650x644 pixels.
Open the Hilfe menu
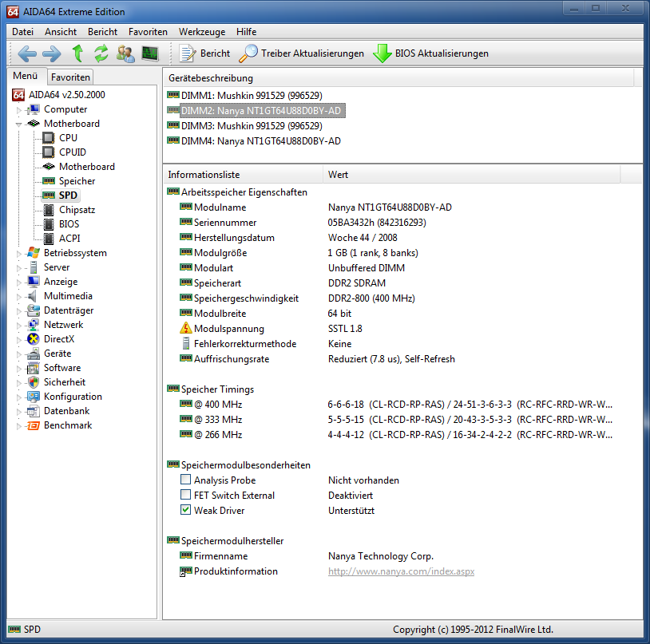click(x=246, y=32)
